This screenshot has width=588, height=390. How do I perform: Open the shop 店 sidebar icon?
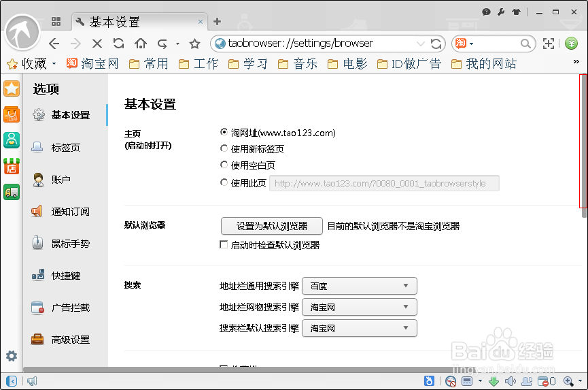(x=12, y=166)
